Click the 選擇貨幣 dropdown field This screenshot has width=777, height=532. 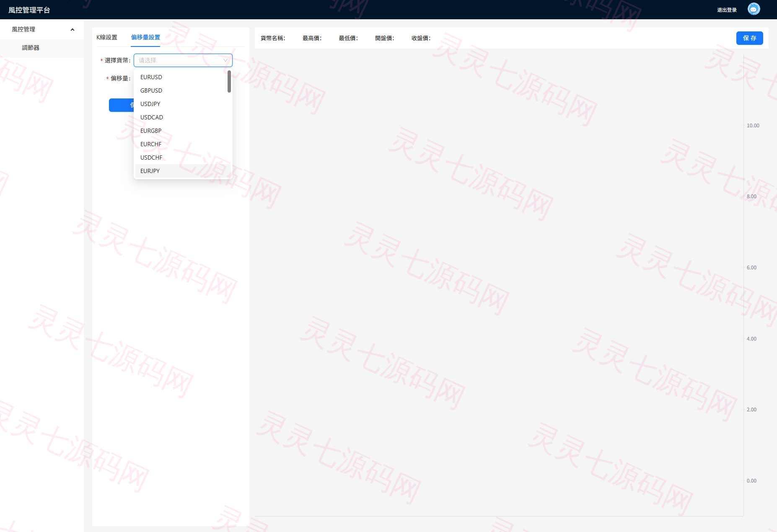click(x=183, y=60)
